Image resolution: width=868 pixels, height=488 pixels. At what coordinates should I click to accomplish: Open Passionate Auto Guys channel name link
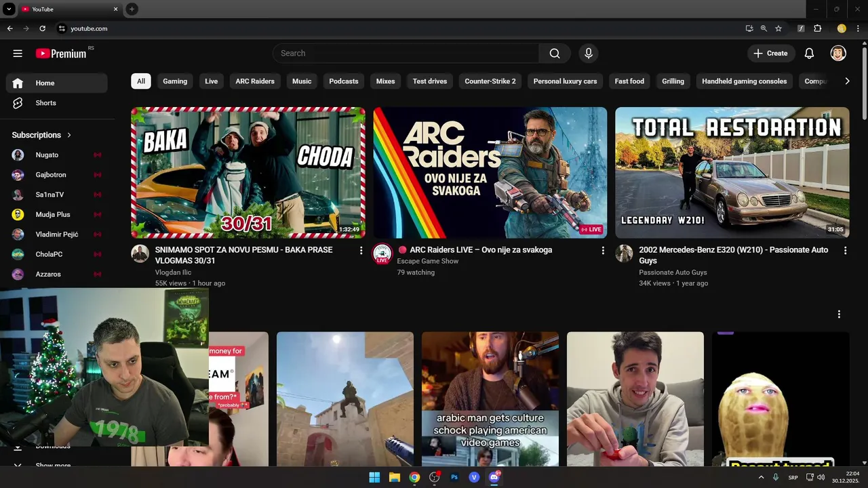point(673,272)
